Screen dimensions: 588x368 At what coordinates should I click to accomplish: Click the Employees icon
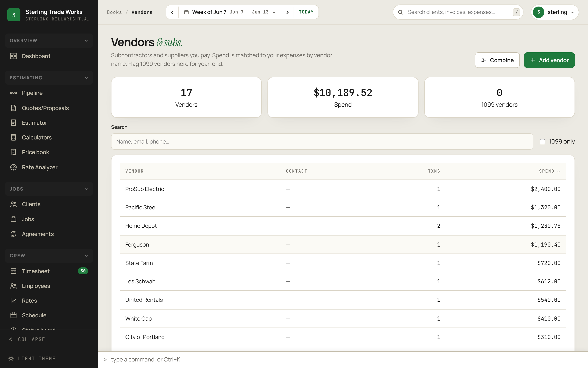coord(13,286)
